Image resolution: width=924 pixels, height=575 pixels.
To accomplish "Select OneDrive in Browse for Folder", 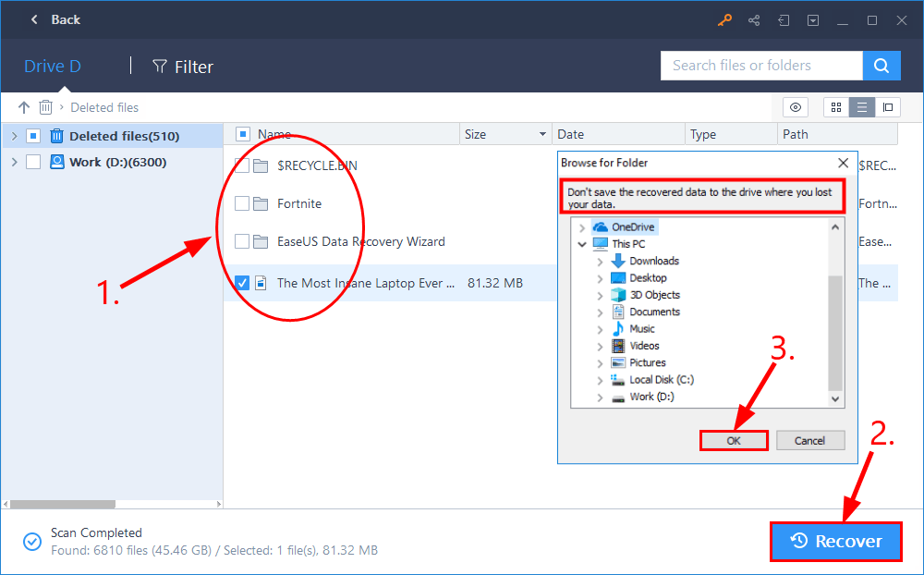I will pyautogui.click(x=632, y=227).
